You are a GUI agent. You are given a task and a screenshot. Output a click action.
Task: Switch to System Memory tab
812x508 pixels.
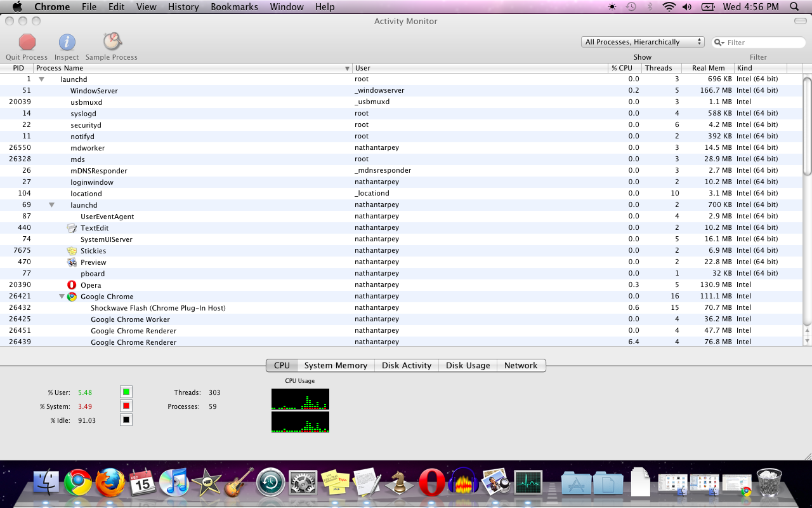(x=336, y=365)
